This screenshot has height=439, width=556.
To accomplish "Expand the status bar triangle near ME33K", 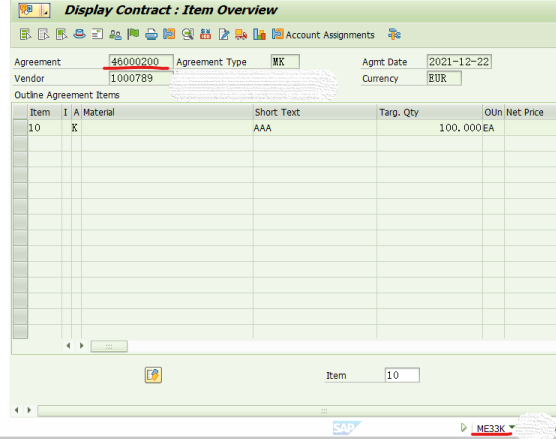I will click(x=463, y=428).
